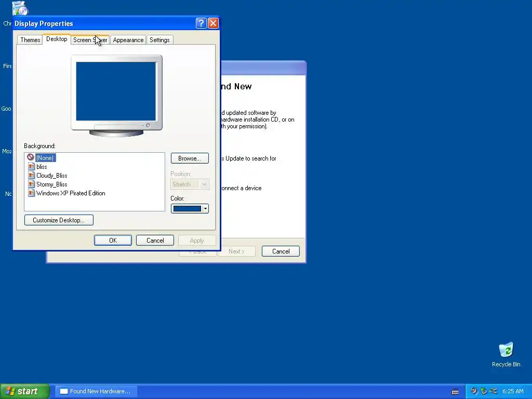This screenshot has height=399, width=532.
Task: Open the Themes tab
Action: (30, 40)
